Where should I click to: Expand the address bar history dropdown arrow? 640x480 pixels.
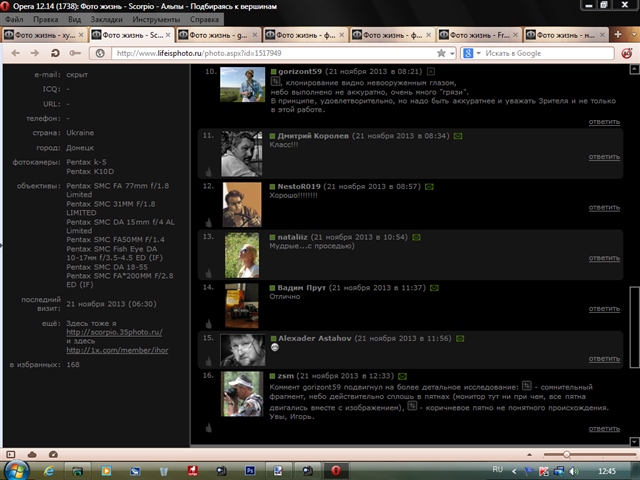pyautogui.click(x=454, y=53)
